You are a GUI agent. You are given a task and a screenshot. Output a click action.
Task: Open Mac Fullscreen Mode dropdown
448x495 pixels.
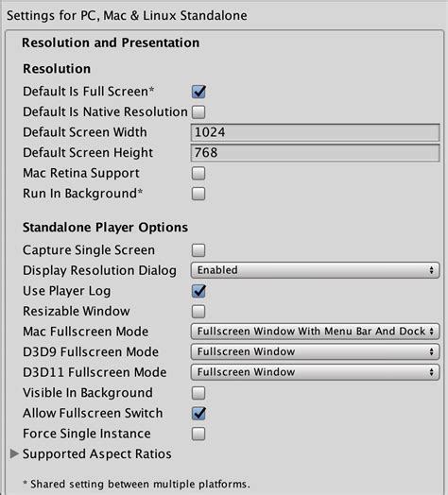[315, 332]
